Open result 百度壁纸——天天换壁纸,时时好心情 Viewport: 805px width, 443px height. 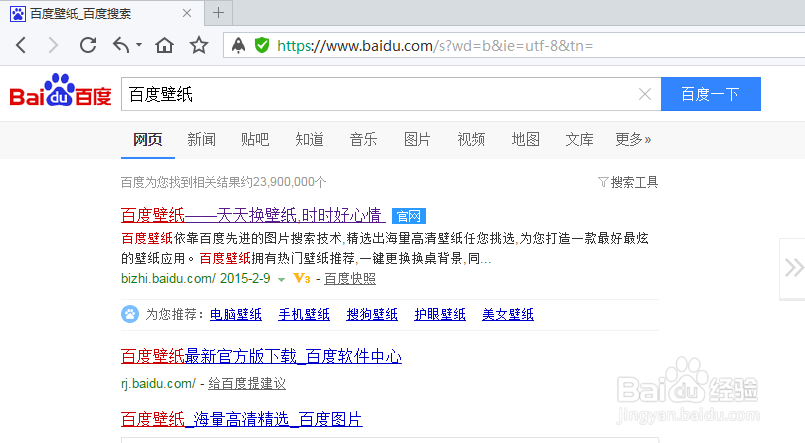pyautogui.click(x=253, y=215)
